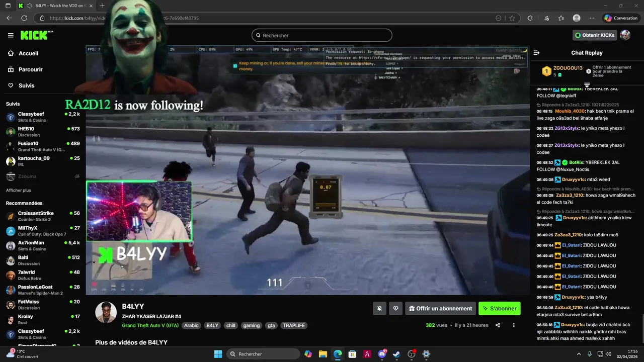Toggle the notification bell for B4LYY
The width and height of the screenshot is (644, 362).
pos(379,309)
